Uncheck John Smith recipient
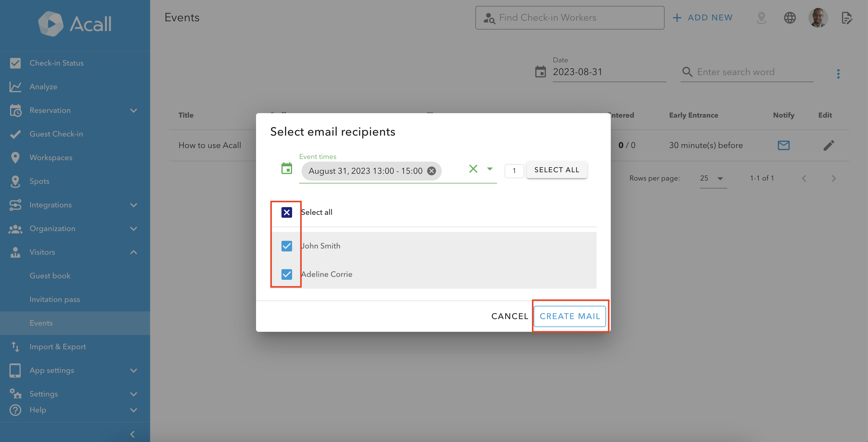 [286, 246]
